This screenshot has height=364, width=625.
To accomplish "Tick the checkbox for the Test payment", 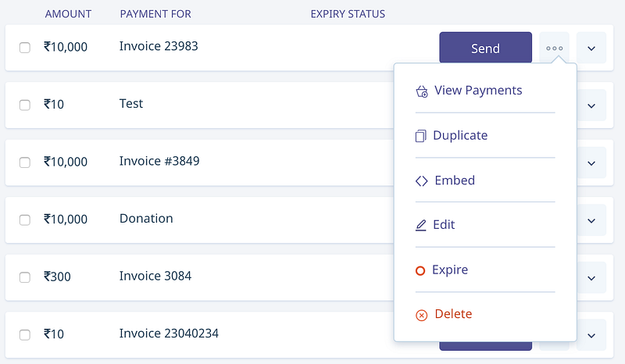I will click(25, 105).
